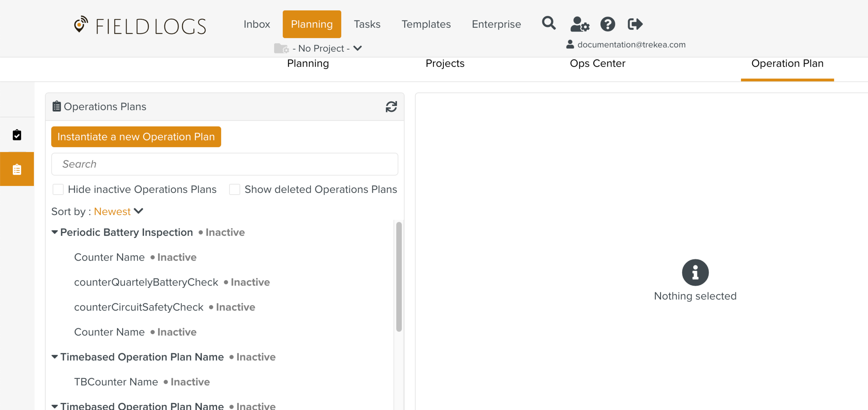Open the Sort by Newest dropdown
This screenshot has height=410, width=868.
(x=118, y=211)
